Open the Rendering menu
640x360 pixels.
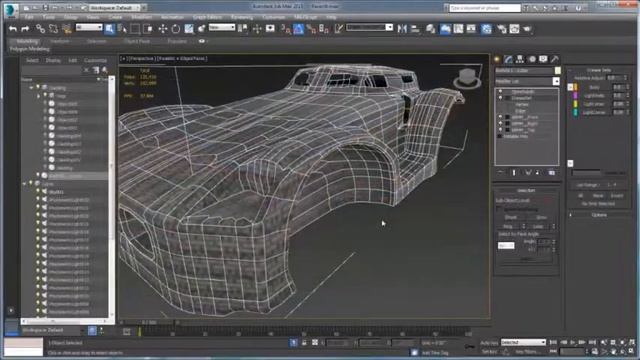pos(242,17)
